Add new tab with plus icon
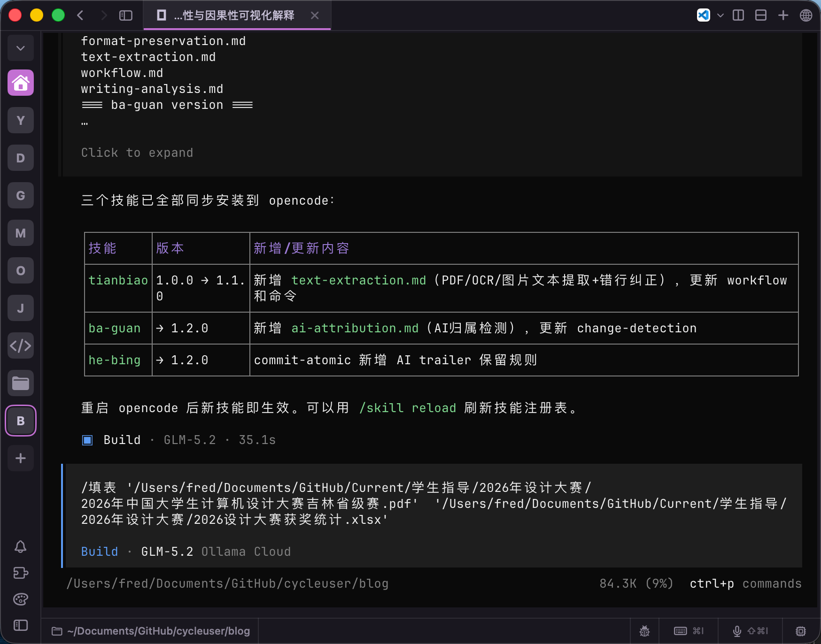 [783, 15]
